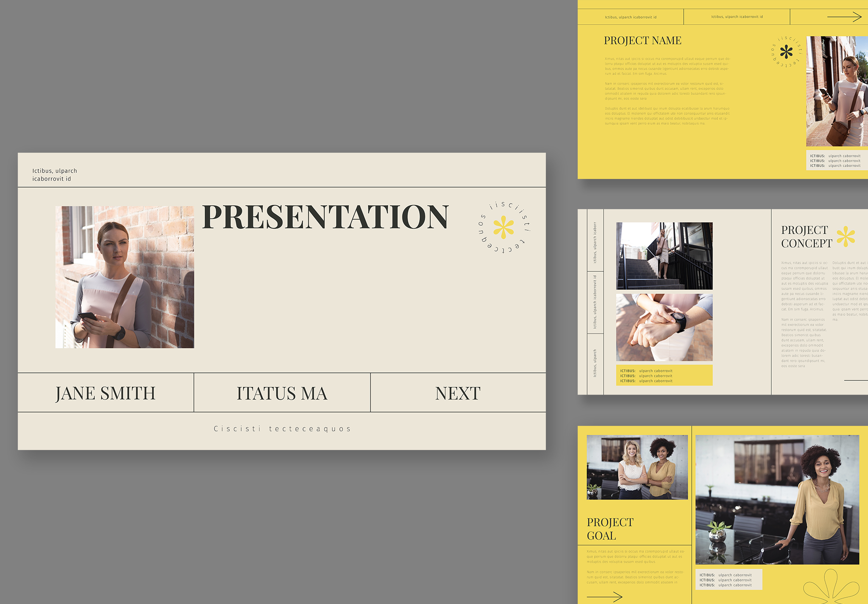
Task: Select the wristwatch photo
Action: (664, 327)
